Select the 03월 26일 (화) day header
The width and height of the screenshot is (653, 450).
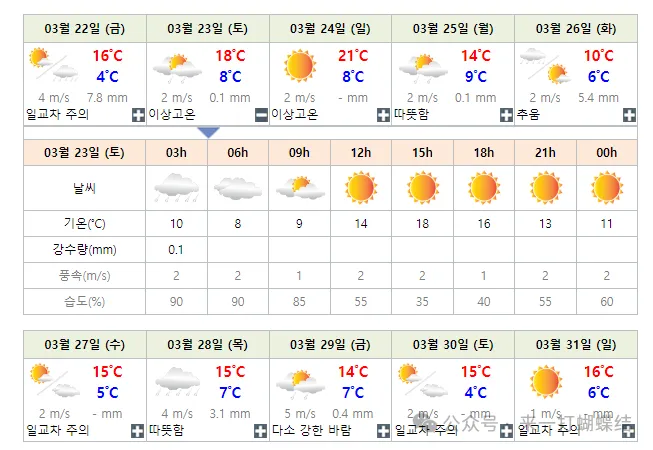click(575, 28)
